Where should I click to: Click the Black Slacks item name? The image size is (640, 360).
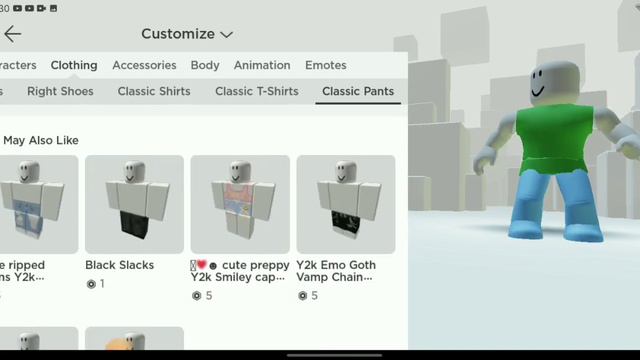click(x=120, y=265)
